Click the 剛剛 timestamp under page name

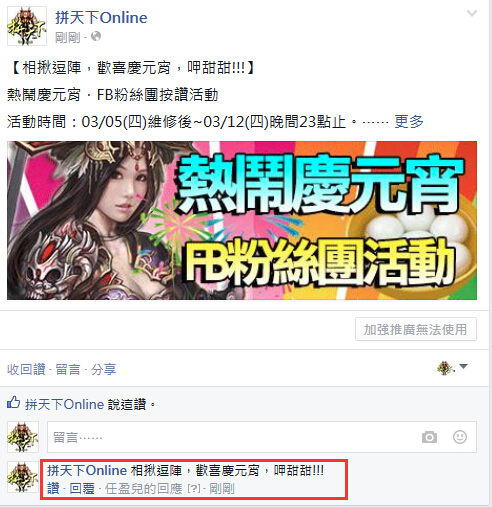click(68, 37)
